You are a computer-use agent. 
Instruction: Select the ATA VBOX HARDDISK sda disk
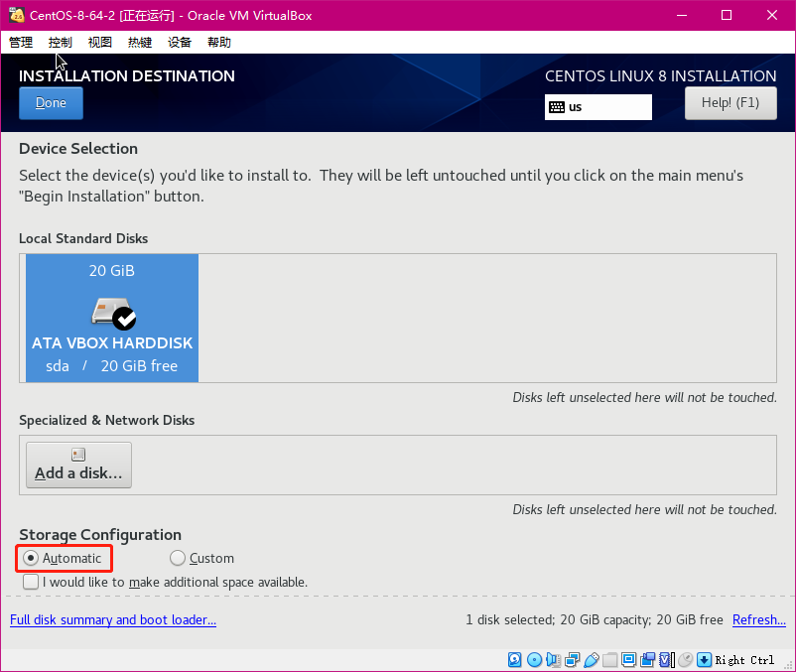point(112,319)
